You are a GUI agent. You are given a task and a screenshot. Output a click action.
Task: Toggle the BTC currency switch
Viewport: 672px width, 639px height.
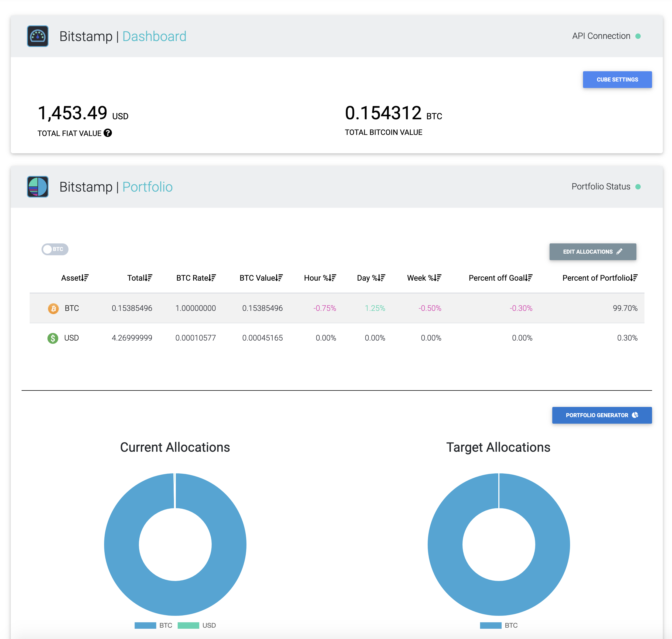pyautogui.click(x=55, y=249)
